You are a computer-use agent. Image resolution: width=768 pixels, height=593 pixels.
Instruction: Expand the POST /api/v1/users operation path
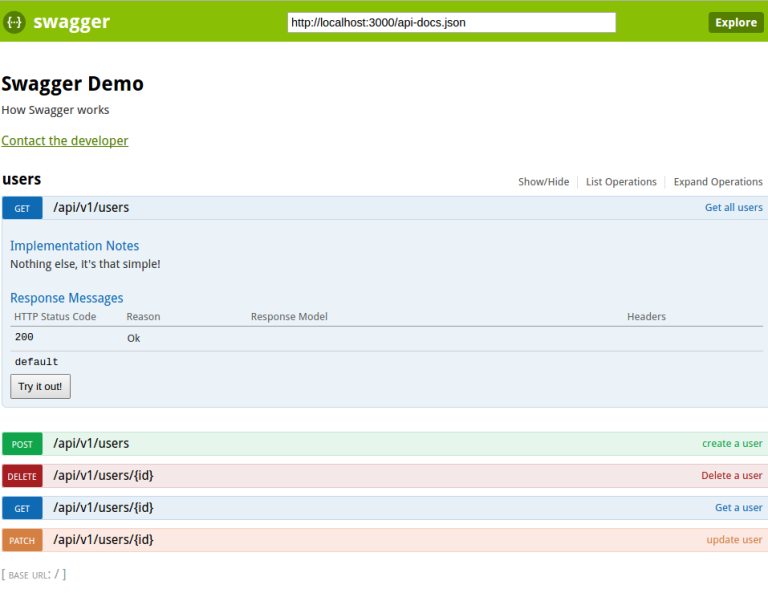(x=91, y=444)
